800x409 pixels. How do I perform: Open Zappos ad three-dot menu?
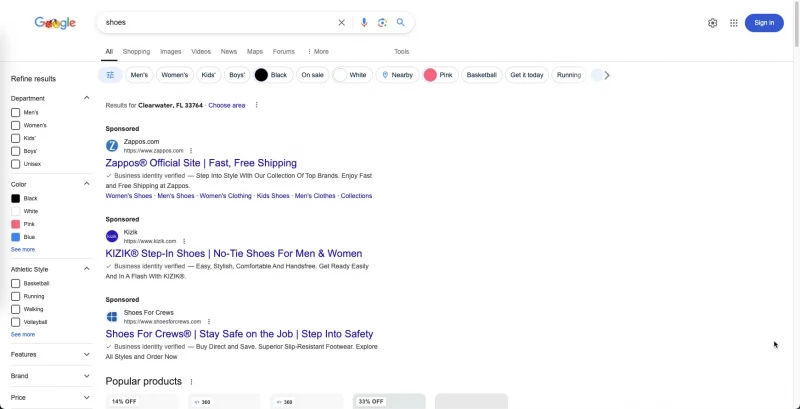[191, 151]
